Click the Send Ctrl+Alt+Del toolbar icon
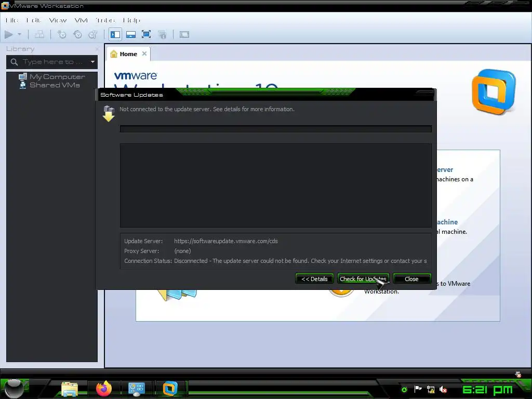Viewport: 532px width, 399px height. 39,34
